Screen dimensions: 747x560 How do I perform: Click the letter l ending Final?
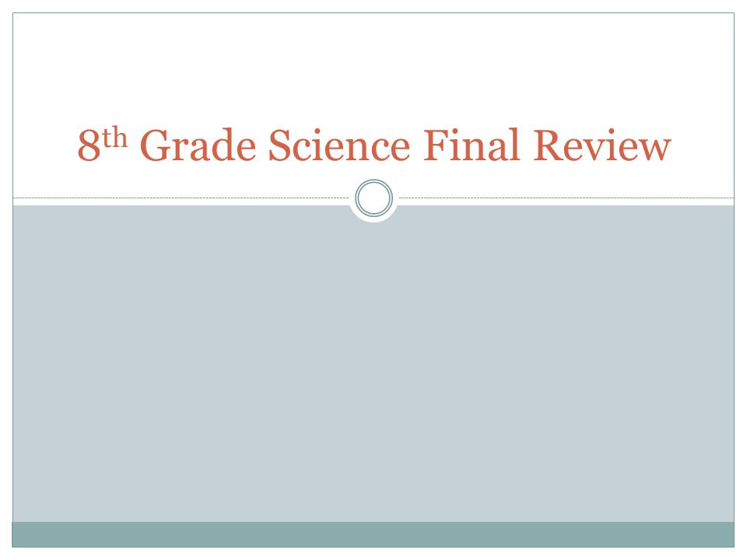(514, 145)
